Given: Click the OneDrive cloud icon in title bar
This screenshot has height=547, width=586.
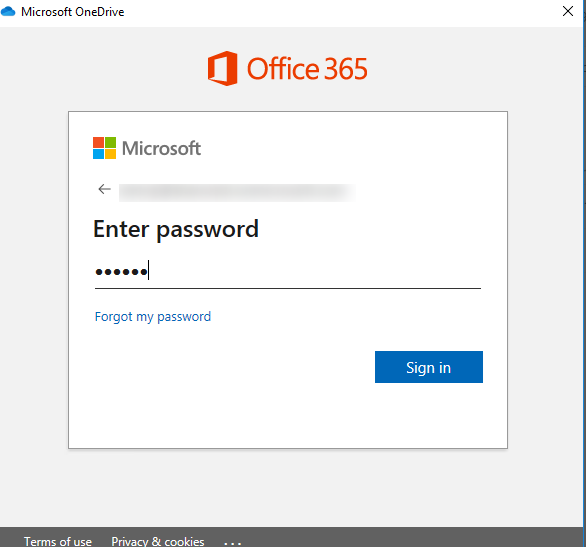Looking at the screenshot, I should pyautogui.click(x=8, y=12).
